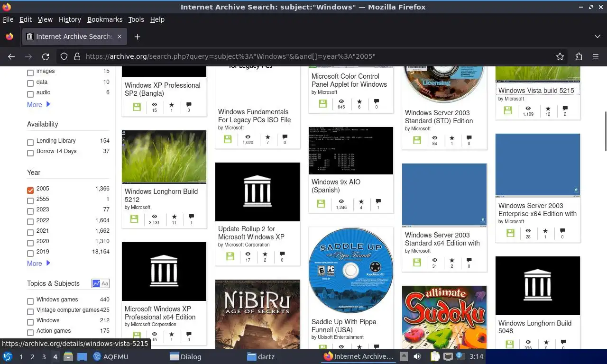Open the start menu launcher icon
This screenshot has height=364, width=607.
(x=8, y=357)
